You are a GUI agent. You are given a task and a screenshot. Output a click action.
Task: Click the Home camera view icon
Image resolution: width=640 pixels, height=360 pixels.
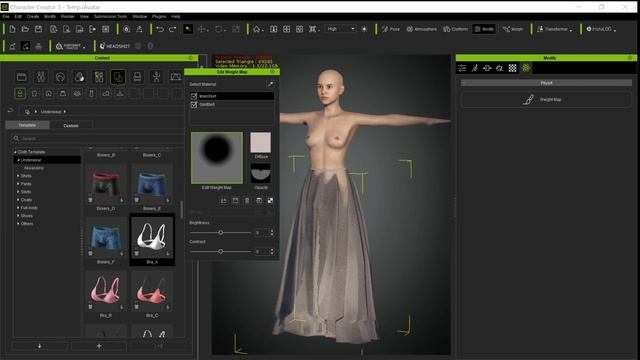[257, 29]
